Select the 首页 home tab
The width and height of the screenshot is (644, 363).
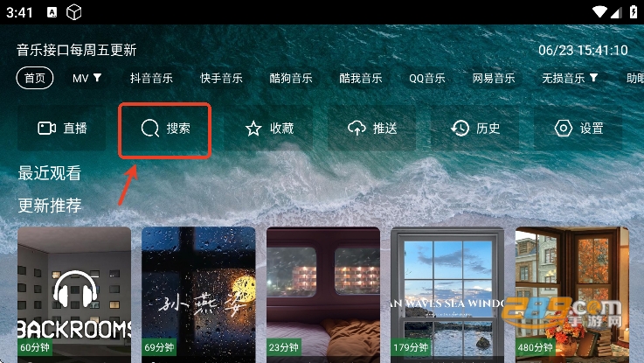pyautogui.click(x=35, y=78)
